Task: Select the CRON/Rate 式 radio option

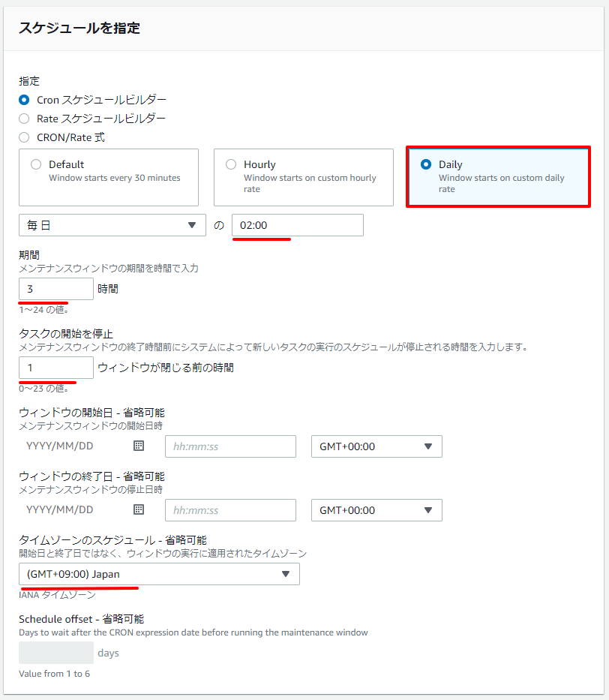Action: pyautogui.click(x=24, y=137)
